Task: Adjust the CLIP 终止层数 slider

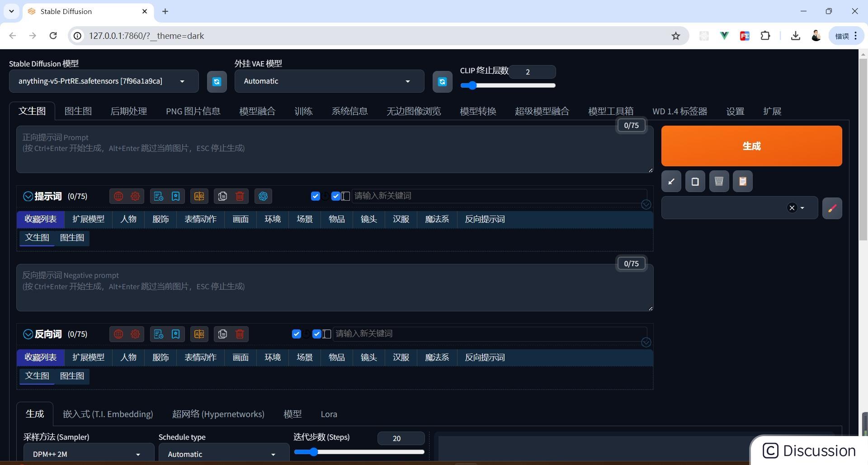Action: 508,85
